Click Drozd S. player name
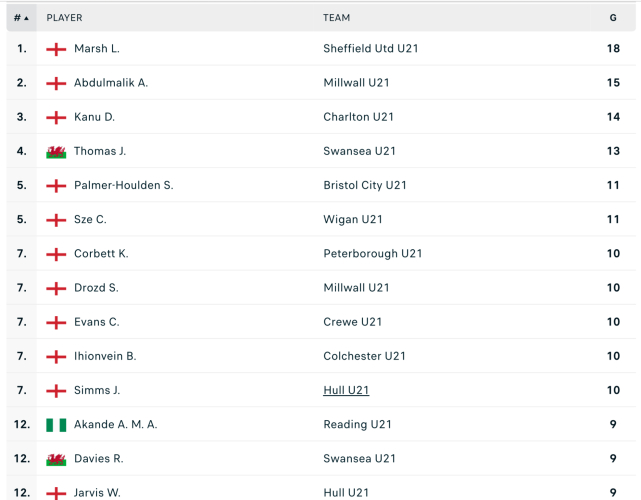641x500 pixels. pos(96,288)
